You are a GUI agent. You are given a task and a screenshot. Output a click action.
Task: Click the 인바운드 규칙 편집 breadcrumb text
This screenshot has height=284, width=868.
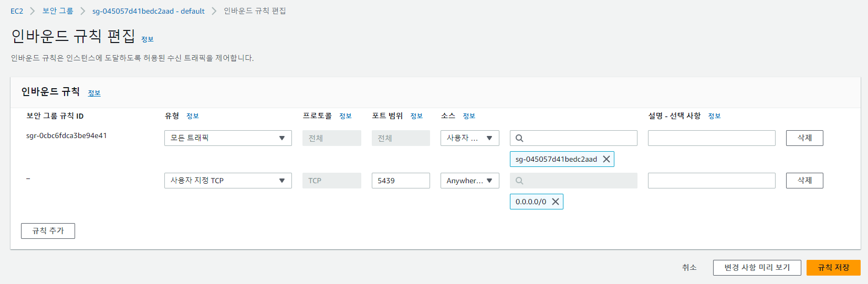pyautogui.click(x=255, y=11)
